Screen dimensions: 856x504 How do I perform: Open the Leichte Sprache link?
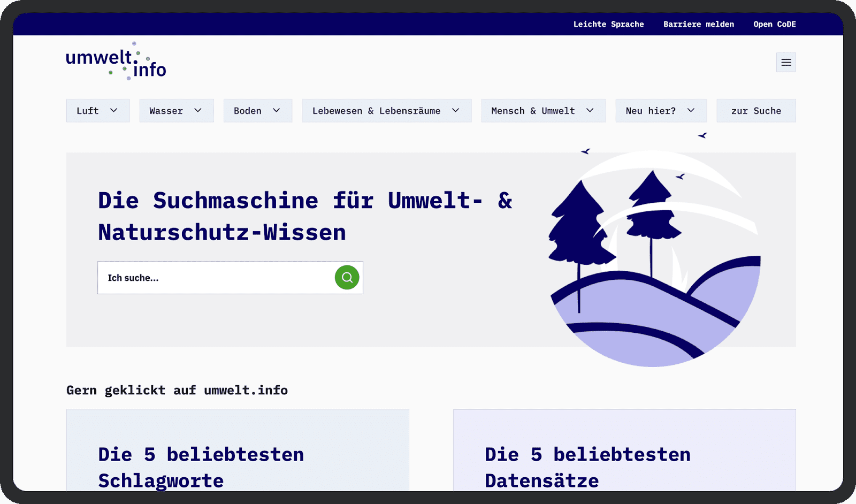coord(608,24)
